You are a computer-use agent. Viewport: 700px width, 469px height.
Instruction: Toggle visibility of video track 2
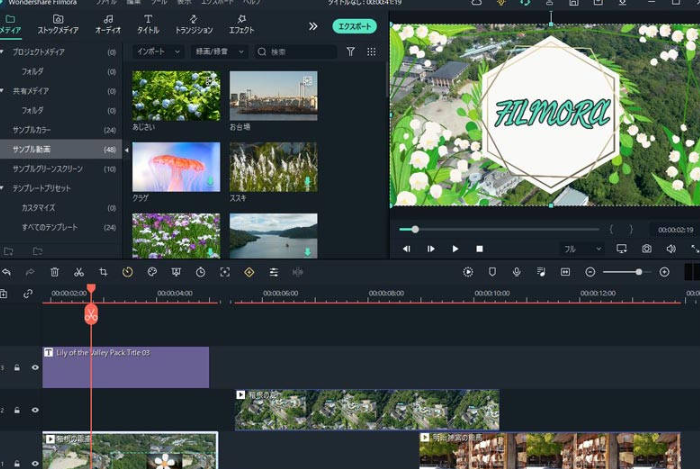pos(35,410)
